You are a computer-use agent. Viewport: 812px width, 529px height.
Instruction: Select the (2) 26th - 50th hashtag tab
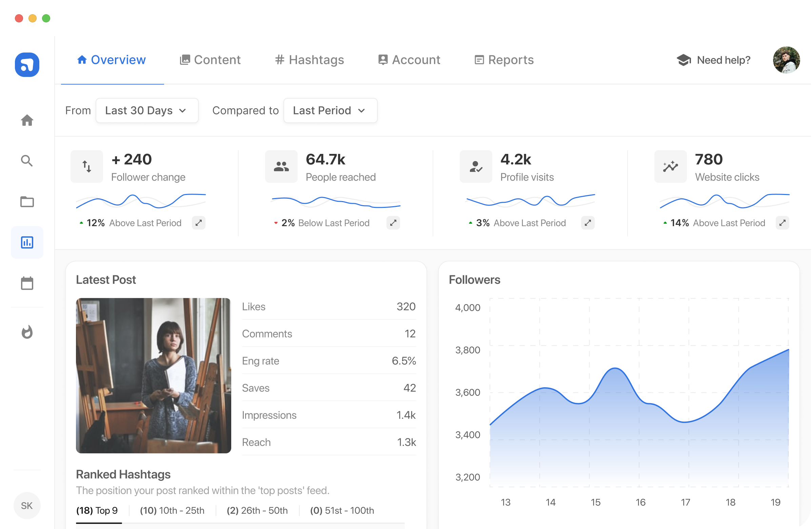[258, 511]
